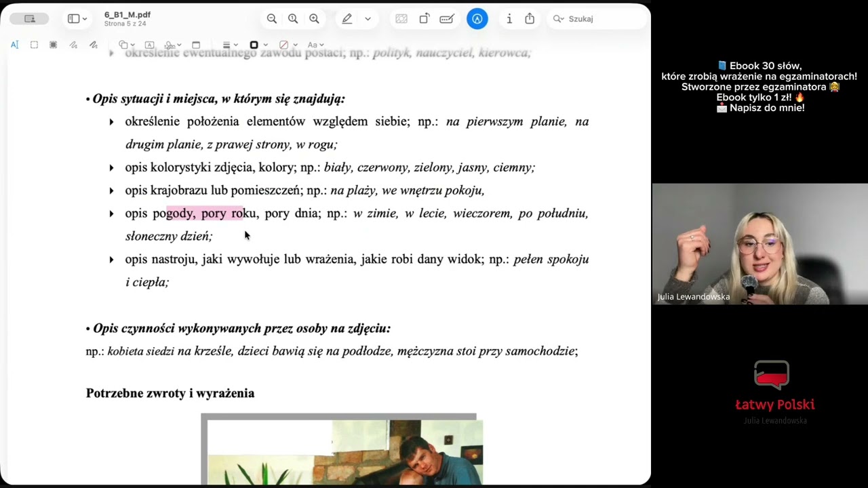Click the Łatwy Polski logo
The height and width of the screenshot is (488, 868).
tap(774, 392)
